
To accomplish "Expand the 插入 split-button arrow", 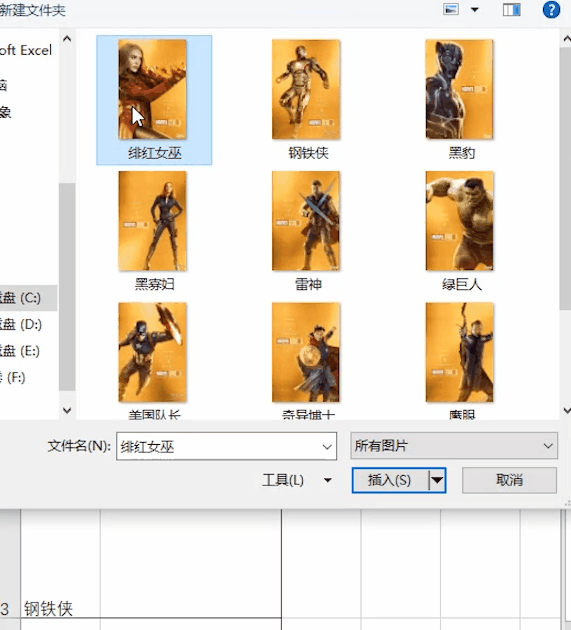I will pos(437,480).
